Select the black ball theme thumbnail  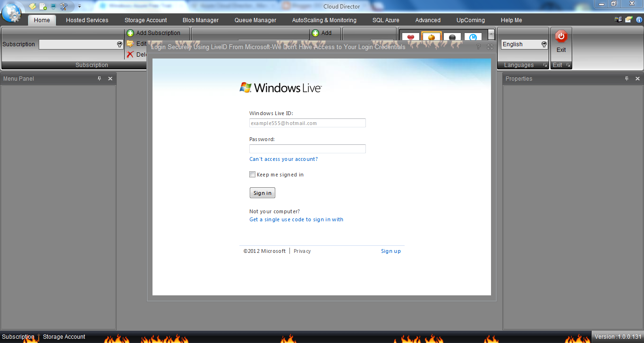coord(452,37)
